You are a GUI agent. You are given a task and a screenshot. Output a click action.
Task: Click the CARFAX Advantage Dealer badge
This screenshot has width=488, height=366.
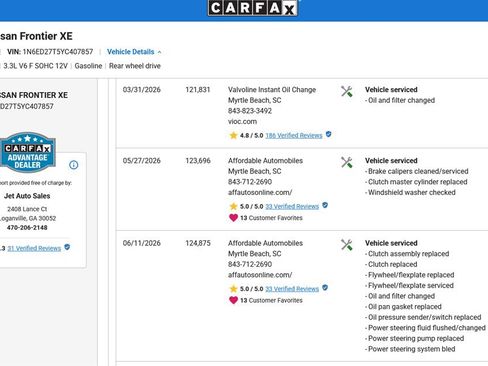[x=27, y=152]
